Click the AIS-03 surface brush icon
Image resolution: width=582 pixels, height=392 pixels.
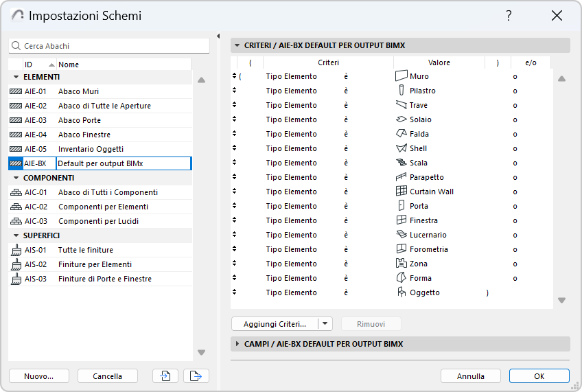16,279
